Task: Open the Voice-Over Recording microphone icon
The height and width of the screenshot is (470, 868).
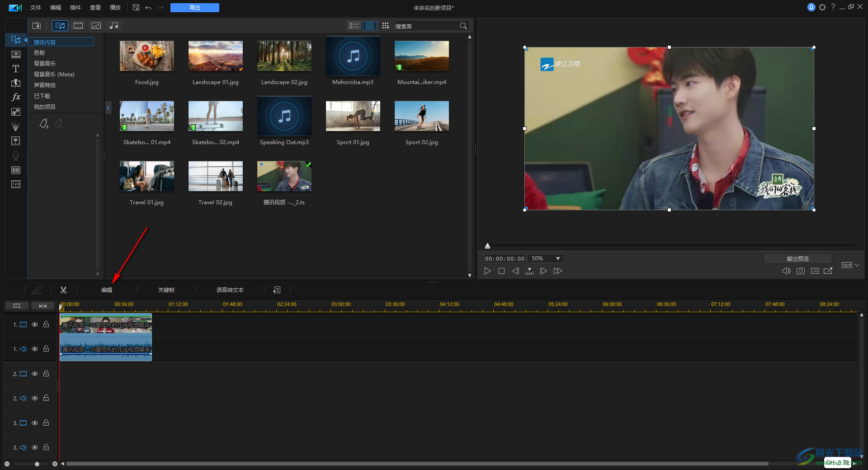Action: click(x=16, y=155)
